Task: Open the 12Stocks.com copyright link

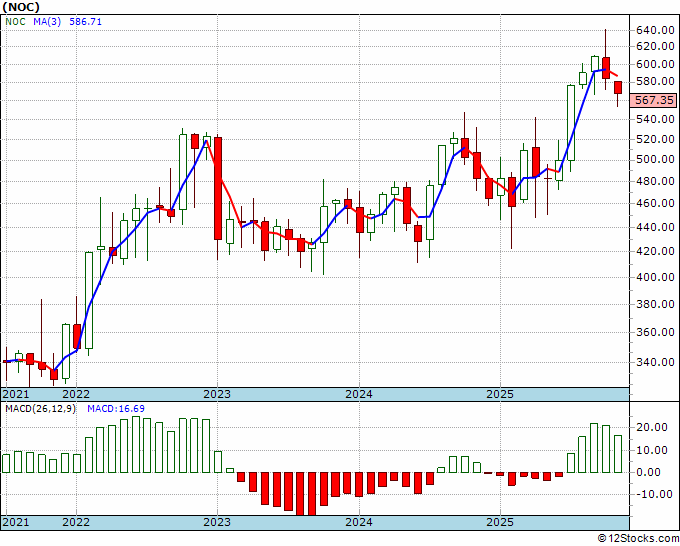Action: point(638,539)
